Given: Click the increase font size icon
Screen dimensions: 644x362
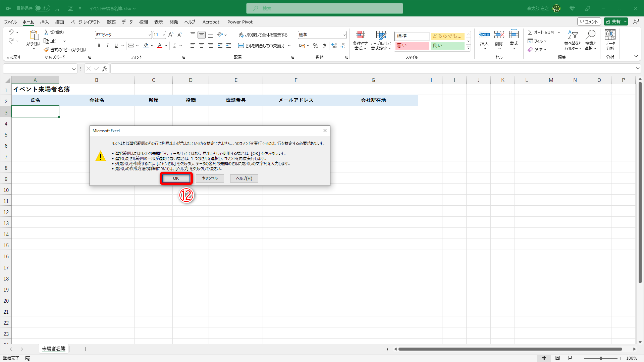Looking at the screenshot, I should click(x=171, y=35).
